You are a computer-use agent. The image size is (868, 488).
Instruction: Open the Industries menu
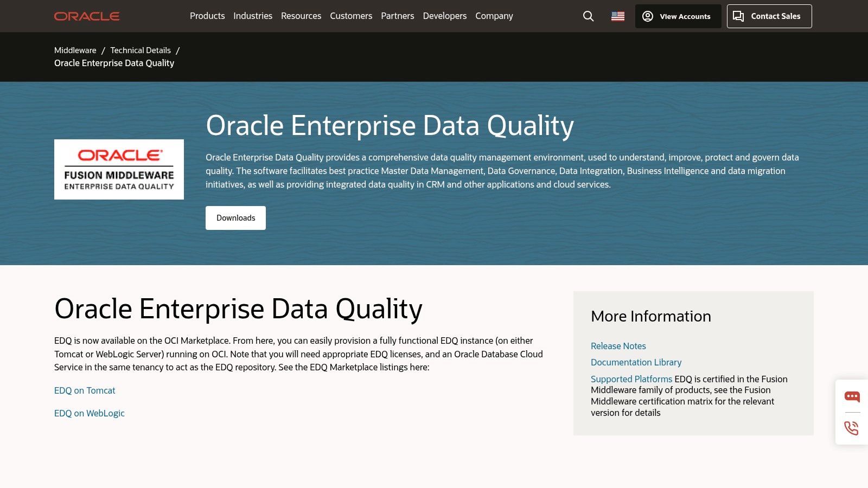click(x=253, y=16)
